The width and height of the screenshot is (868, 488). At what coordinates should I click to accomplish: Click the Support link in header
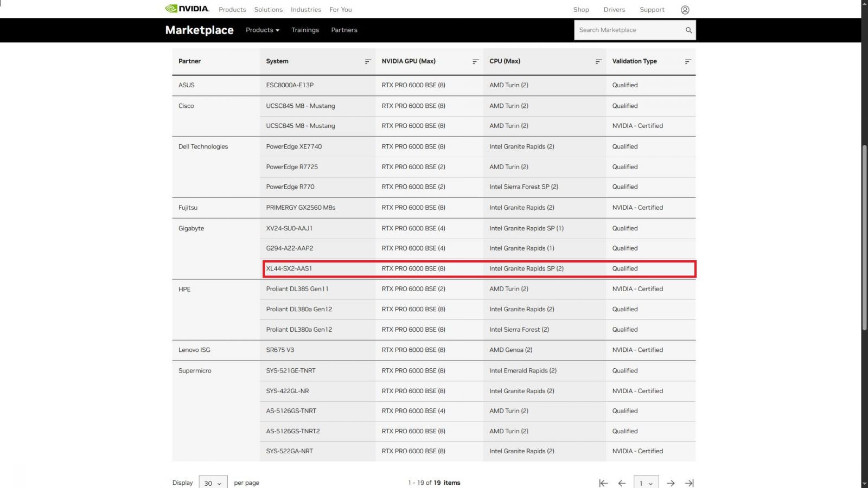point(652,10)
